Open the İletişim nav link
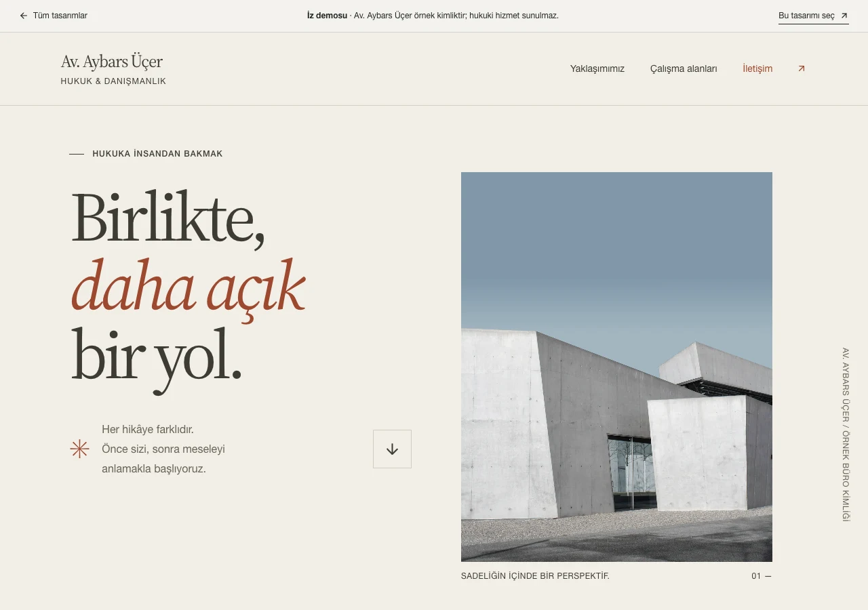This screenshot has width=868, height=610. tap(757, 68)
